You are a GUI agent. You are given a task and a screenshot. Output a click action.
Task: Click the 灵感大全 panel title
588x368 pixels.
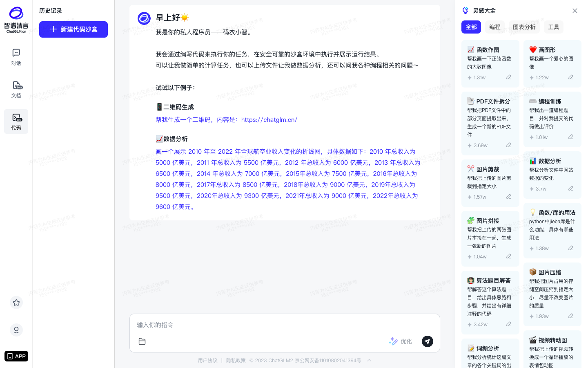[484, 11]
